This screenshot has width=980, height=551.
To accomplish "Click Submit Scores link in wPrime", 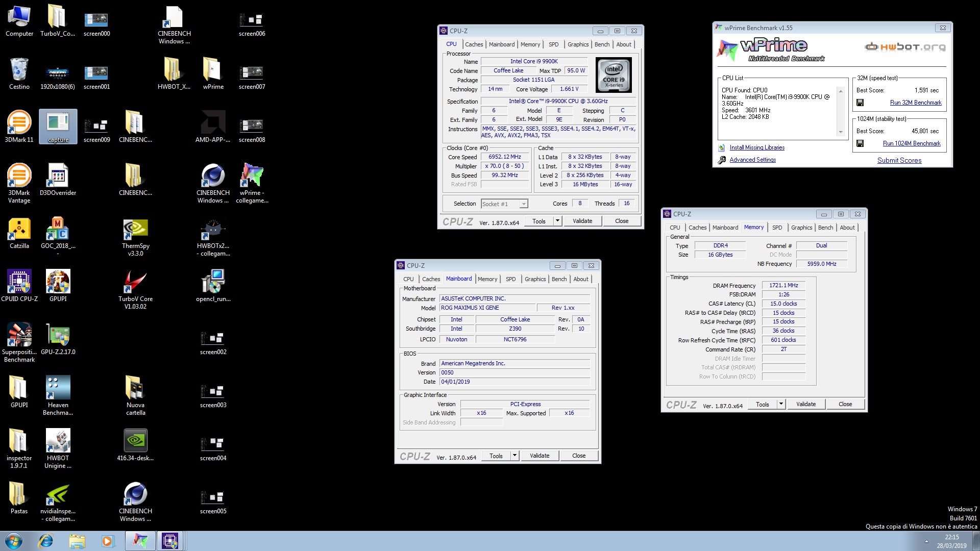I will tap(899, 160).
